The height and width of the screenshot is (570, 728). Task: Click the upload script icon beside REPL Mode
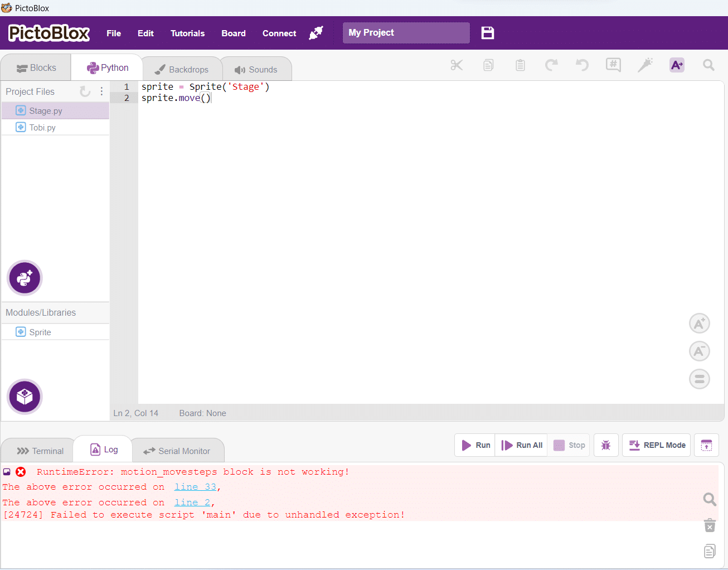point(706,445)
